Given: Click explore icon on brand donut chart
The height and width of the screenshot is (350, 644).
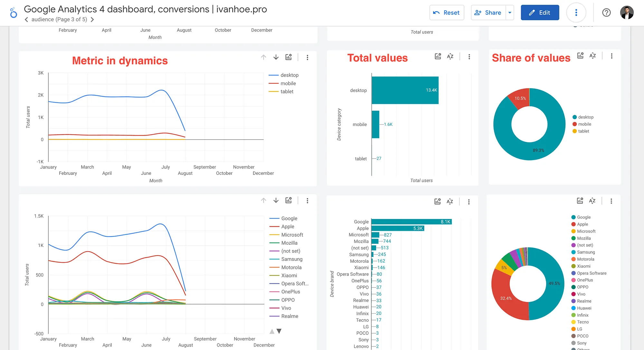Looking at the screenshot, I should tap(580, 201).
